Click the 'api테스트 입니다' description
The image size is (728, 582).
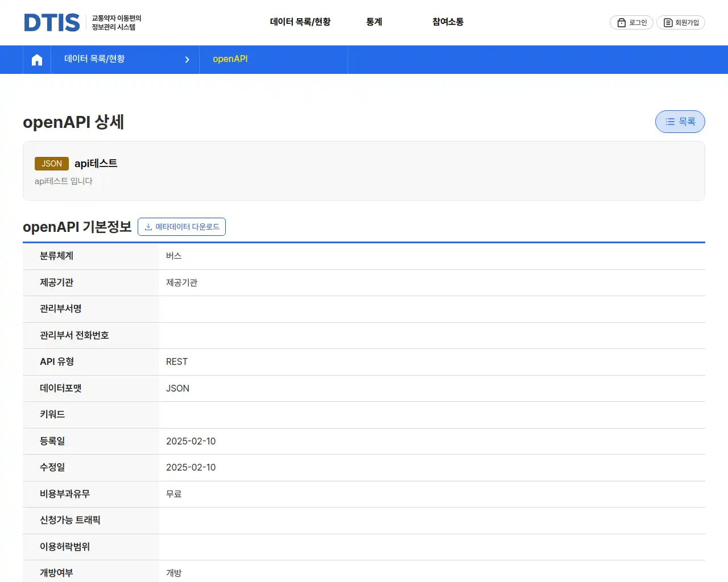click(64, 181)
